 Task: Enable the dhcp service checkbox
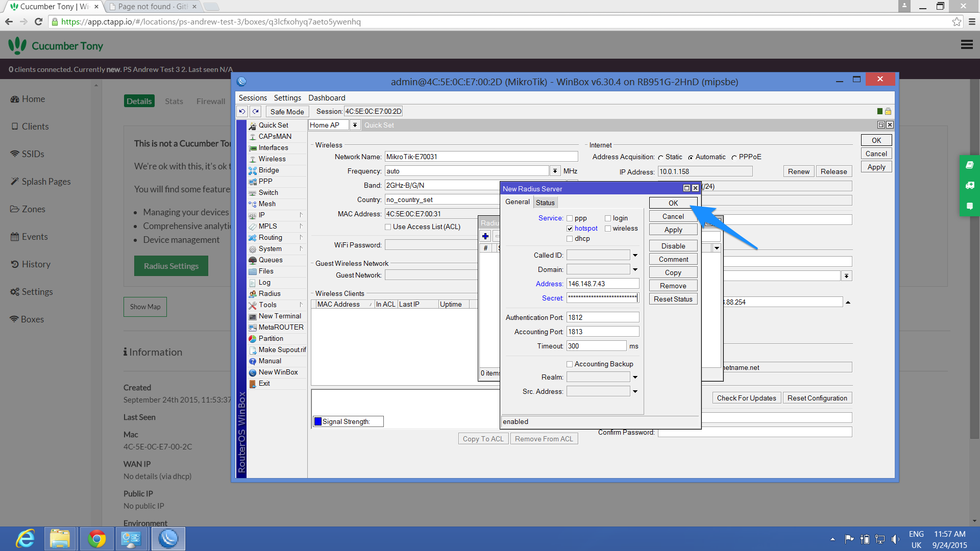570,239
